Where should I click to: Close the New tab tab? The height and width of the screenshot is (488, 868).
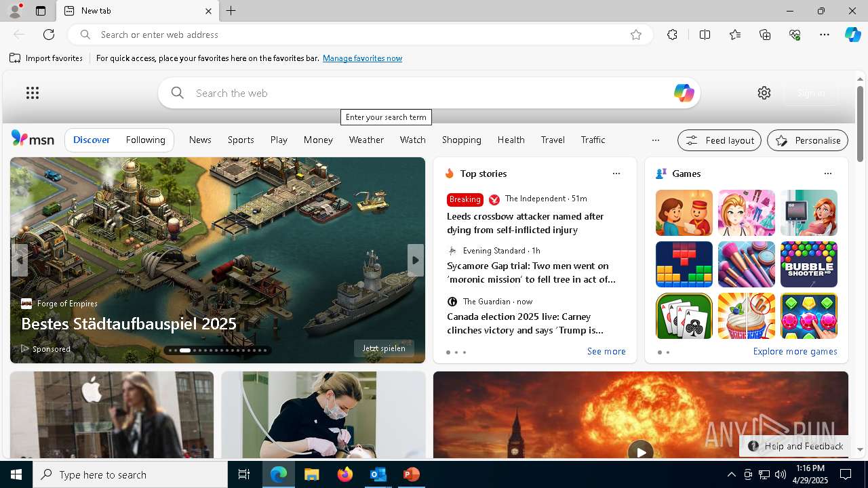(208, 11)
